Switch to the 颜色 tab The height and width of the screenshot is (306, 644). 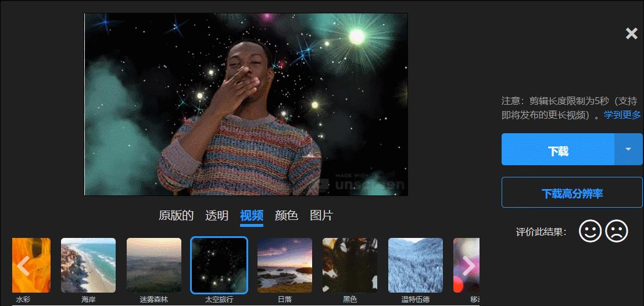tap(287, 215)
